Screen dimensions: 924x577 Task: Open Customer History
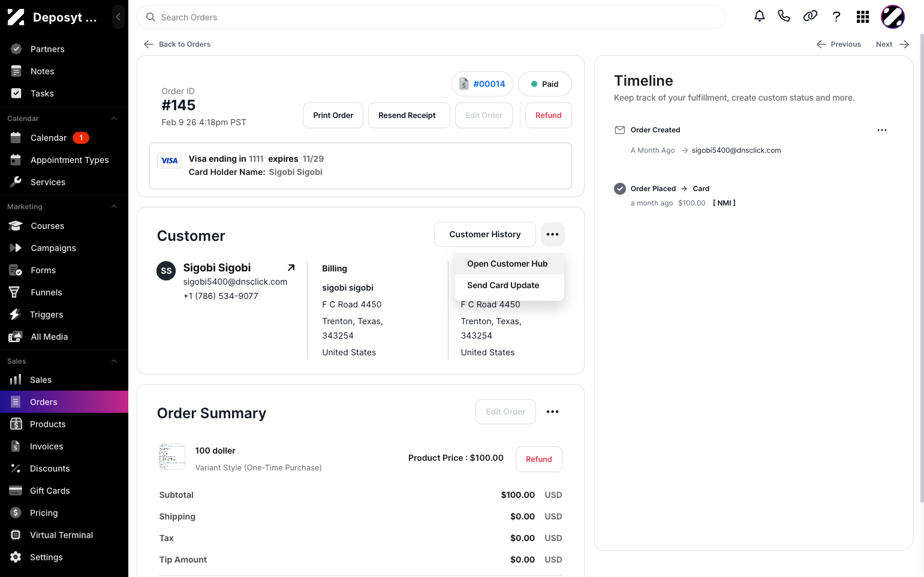click(x=485, y=234)
